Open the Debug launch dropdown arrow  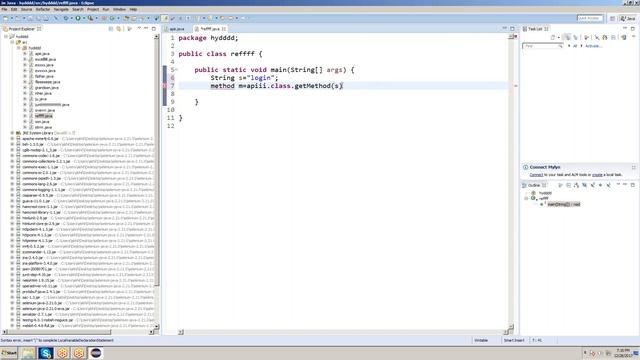coord(71,18)
